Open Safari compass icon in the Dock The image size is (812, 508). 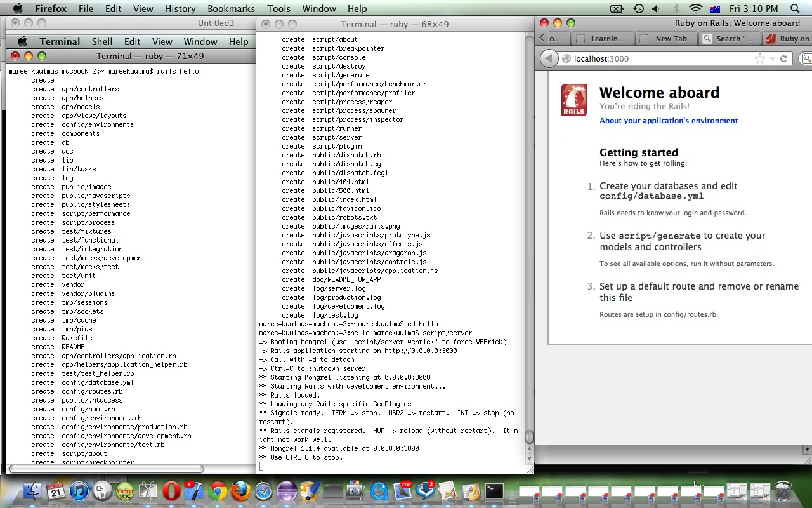tap(263, 491)
